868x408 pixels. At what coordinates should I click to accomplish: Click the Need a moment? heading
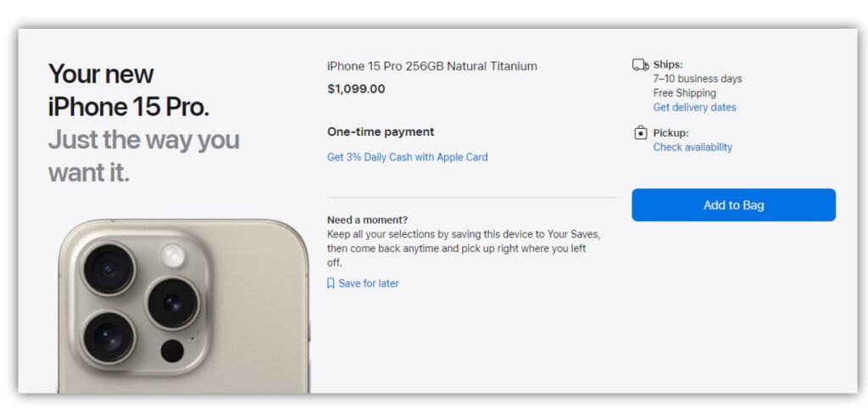[x=367, y=220]
